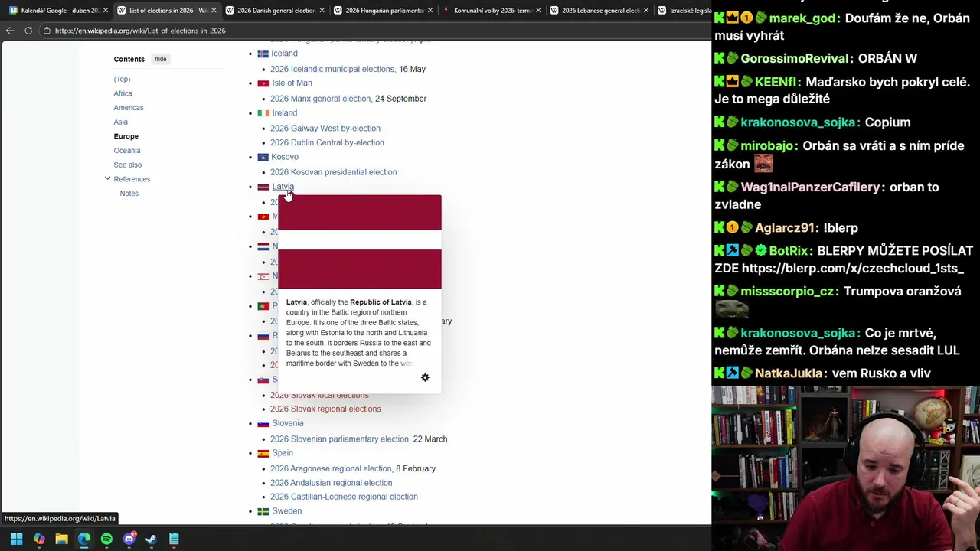Click the Sweden flag icon
This screenshot has width=980, height=551.
click(263, 511)
